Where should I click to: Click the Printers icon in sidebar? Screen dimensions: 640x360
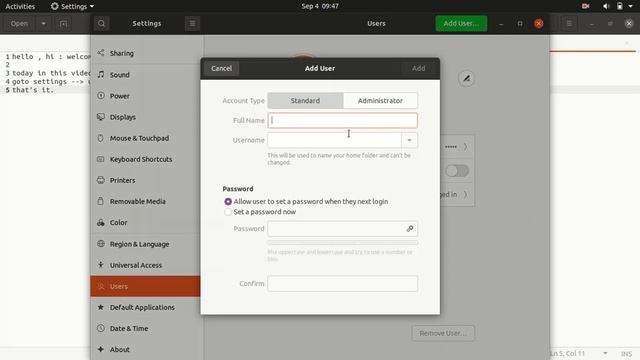click(x=101, y=180)
